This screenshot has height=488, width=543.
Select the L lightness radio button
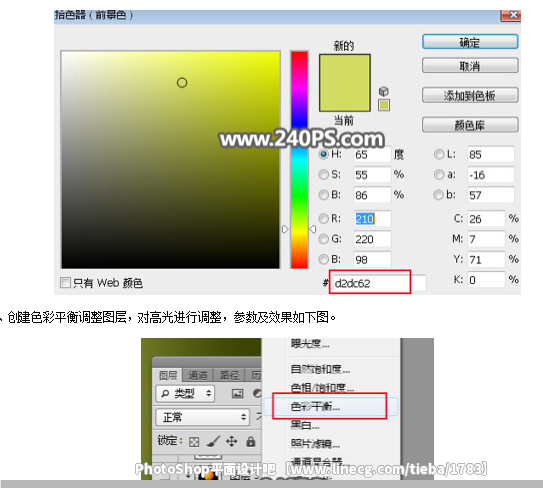tap(439, 154)
